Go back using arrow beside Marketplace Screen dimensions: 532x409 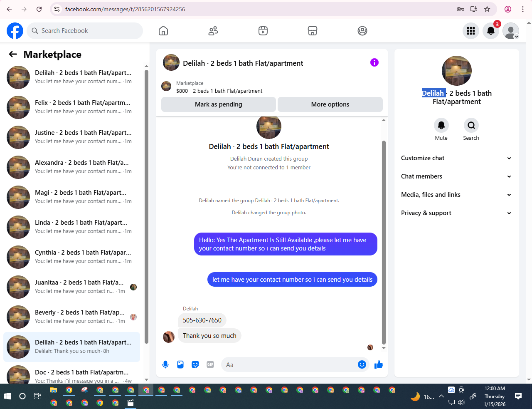click(13, 54)
